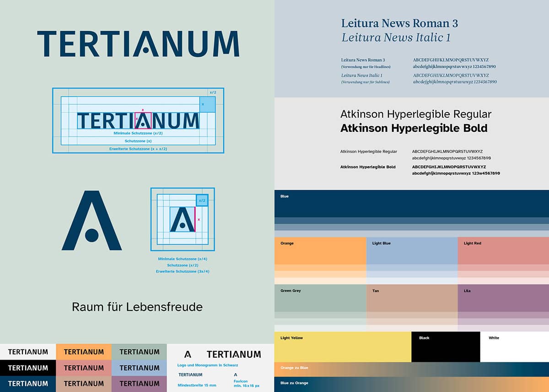Click 'Minimale Schutzzone (x/4)' label

(183, 259)
